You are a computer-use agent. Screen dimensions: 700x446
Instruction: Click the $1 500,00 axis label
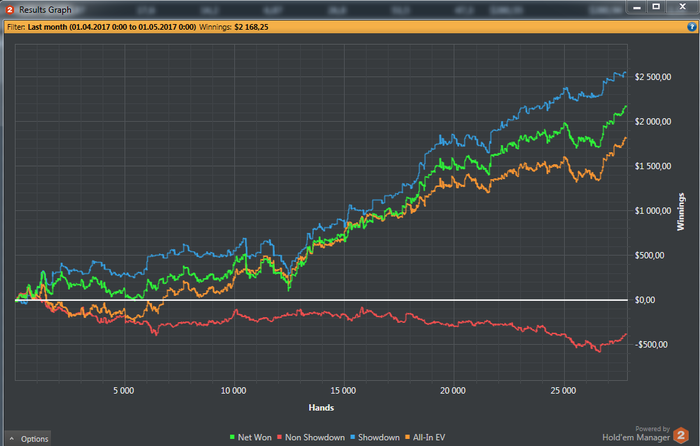click(x=653, y=167)
